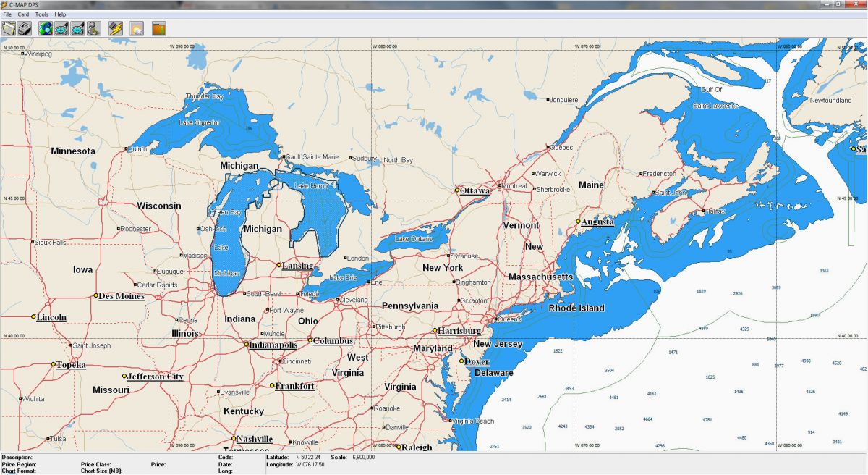The width and height of the screenshot is (868, 475).
Task: Click the Ottawa city marker
Action: point(457,190)
